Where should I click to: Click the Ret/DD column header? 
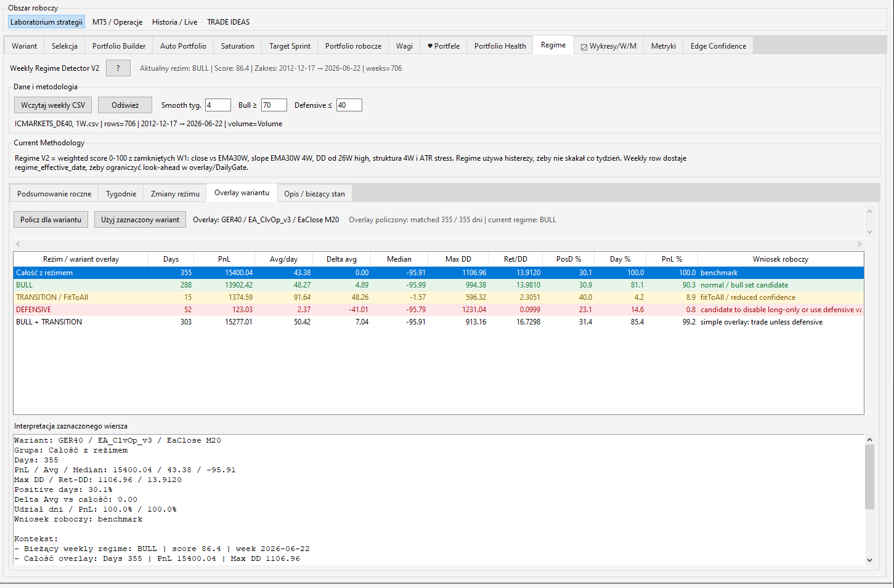click(515, 259)
